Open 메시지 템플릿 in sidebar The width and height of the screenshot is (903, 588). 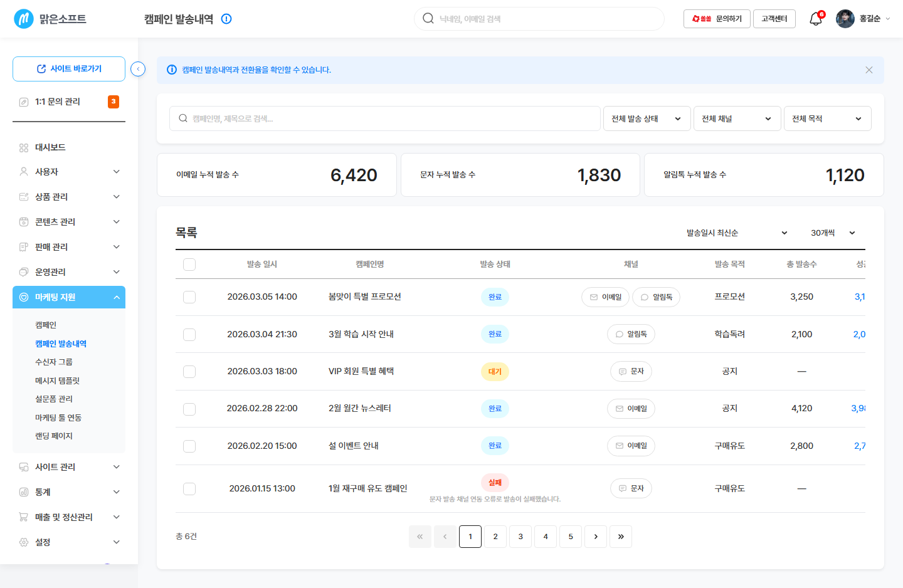tap(57, 381)
